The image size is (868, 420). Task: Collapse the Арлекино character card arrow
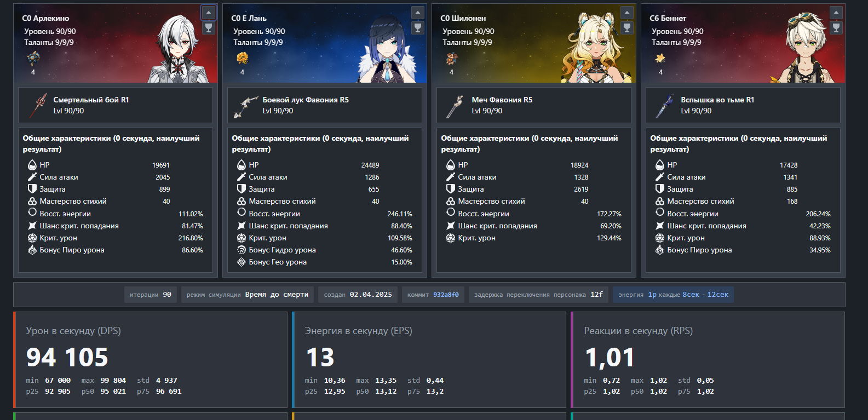(209, 13)
